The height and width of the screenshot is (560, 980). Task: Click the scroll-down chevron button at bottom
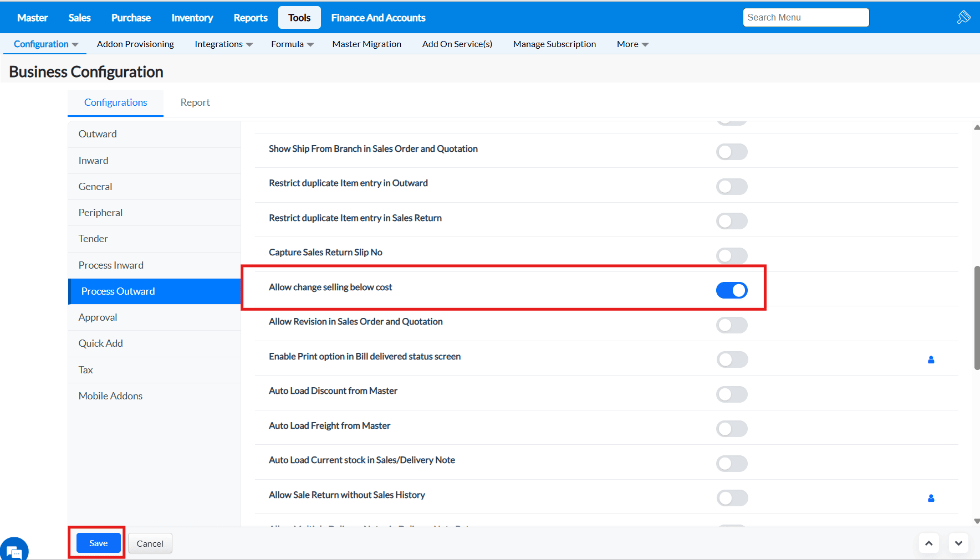click(958, 543)
